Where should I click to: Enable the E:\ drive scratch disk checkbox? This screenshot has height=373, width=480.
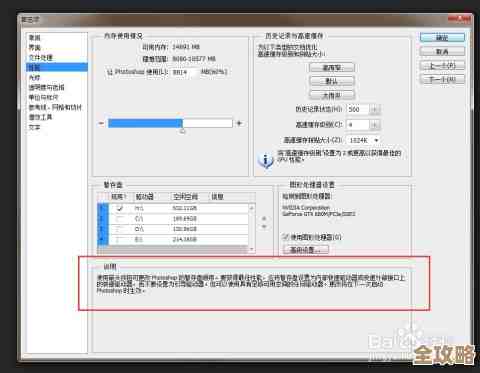tap(120, 239)
